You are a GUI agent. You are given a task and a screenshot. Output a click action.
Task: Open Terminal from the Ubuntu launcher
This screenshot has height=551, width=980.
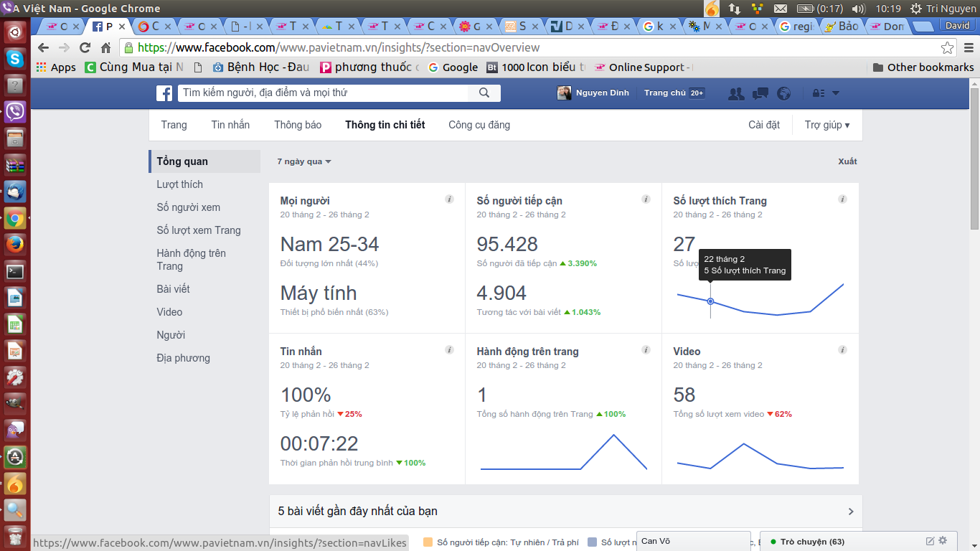coord(15,271)
